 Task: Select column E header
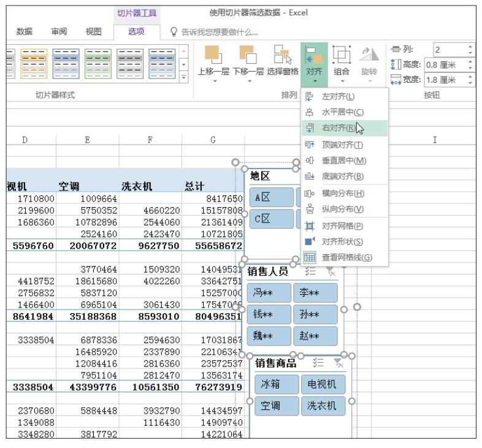88,140
